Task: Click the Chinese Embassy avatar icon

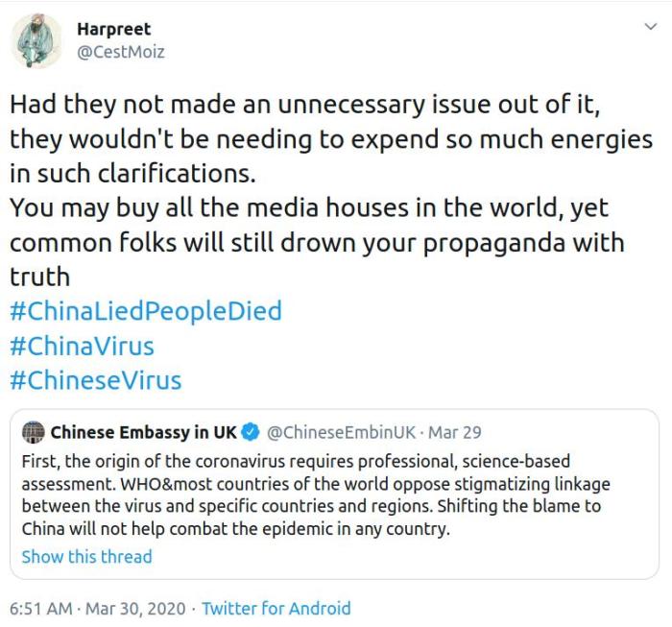Action: tap(34, 431)
